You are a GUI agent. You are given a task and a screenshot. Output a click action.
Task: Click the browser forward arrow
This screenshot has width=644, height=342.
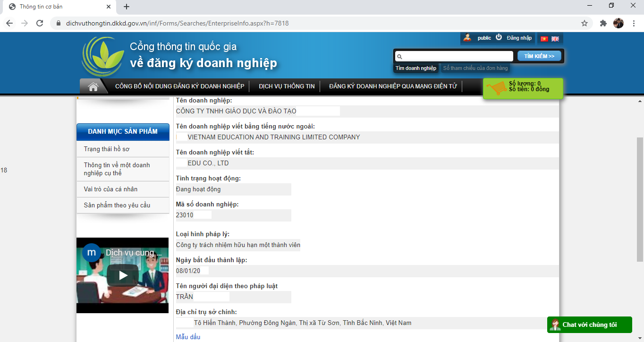tap(25, 23)
